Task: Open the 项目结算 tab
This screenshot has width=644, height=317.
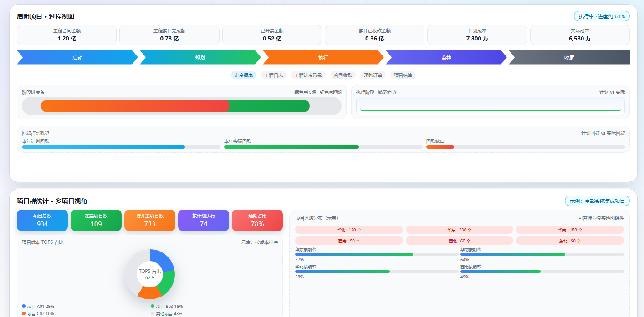Action: (x=403, y=75)
